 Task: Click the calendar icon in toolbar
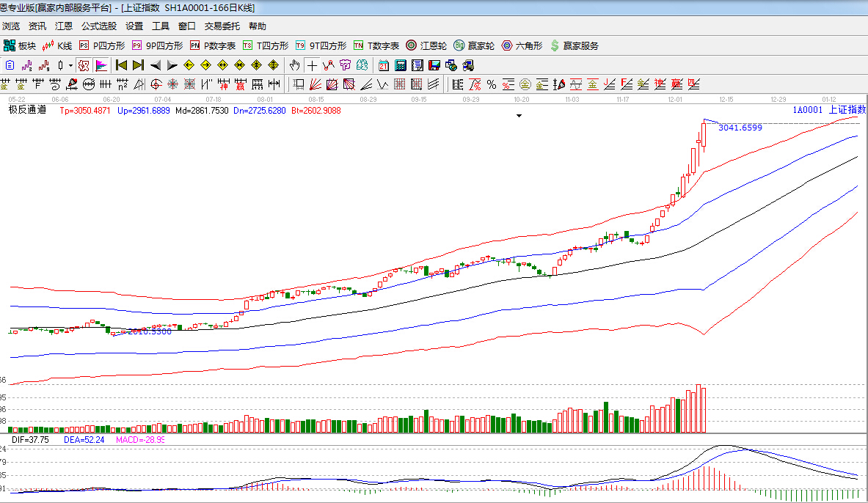(383, 65)
